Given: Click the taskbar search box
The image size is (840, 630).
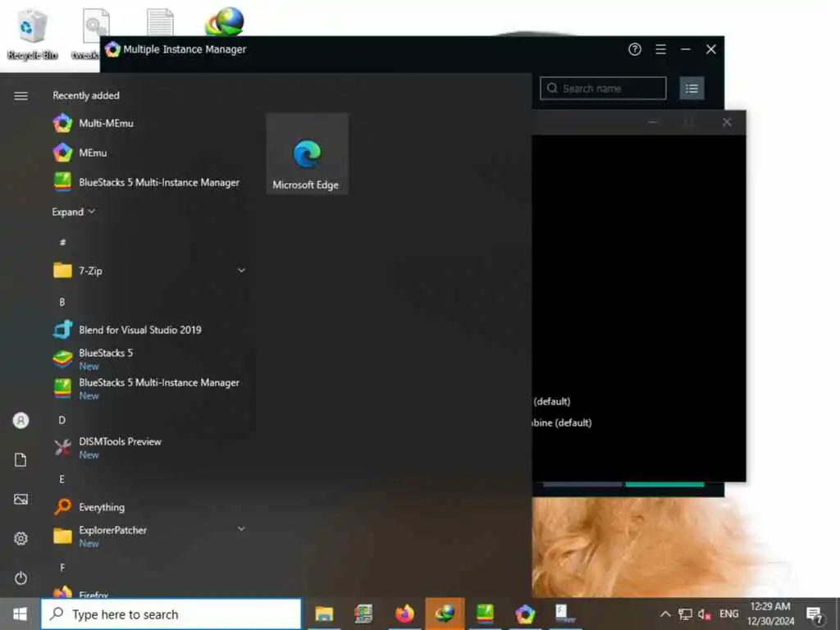Looking at the screenshot, I should tap(171, 614).
